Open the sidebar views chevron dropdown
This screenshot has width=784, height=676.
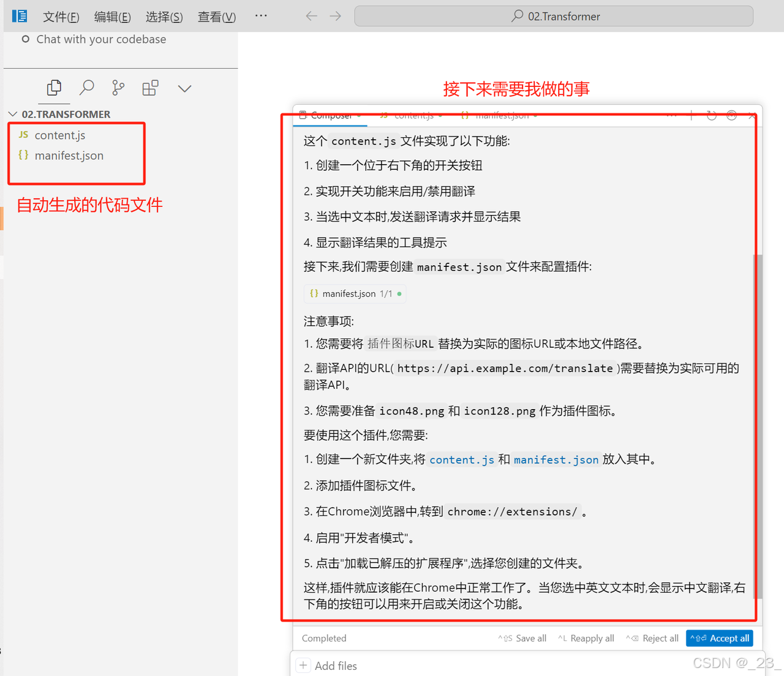(184, 88)
